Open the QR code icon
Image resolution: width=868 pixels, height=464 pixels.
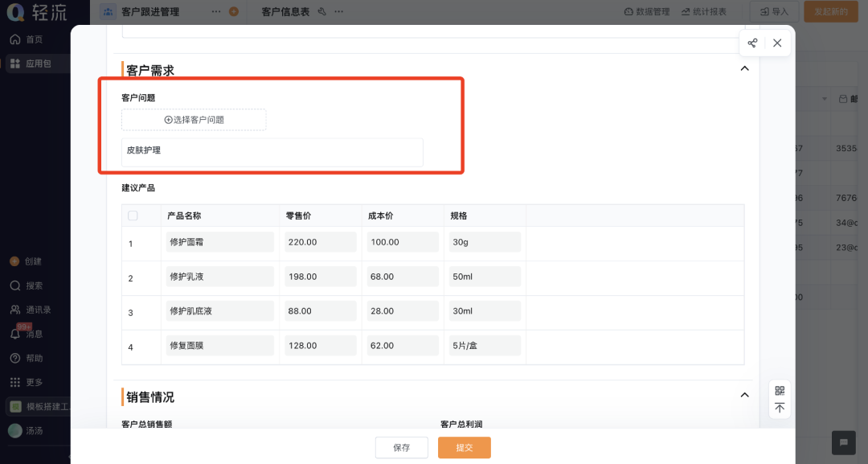click(x=779, y=391)
